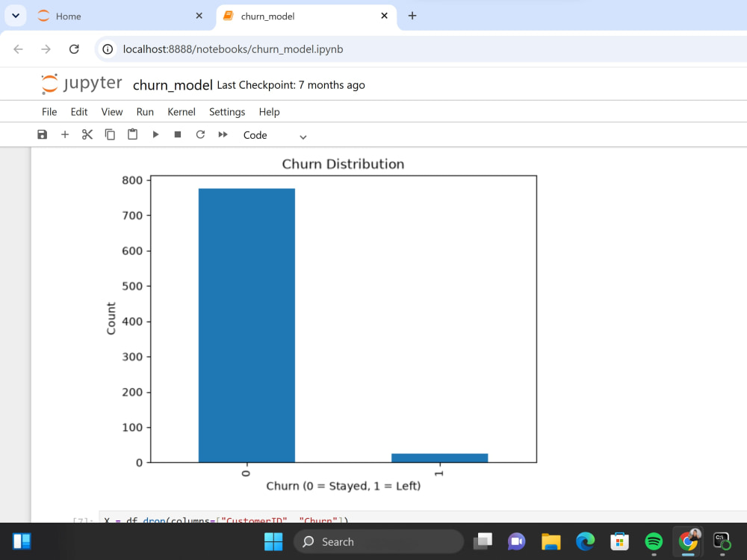Reload the current page
Screen dimensions: 747x560
74,49
